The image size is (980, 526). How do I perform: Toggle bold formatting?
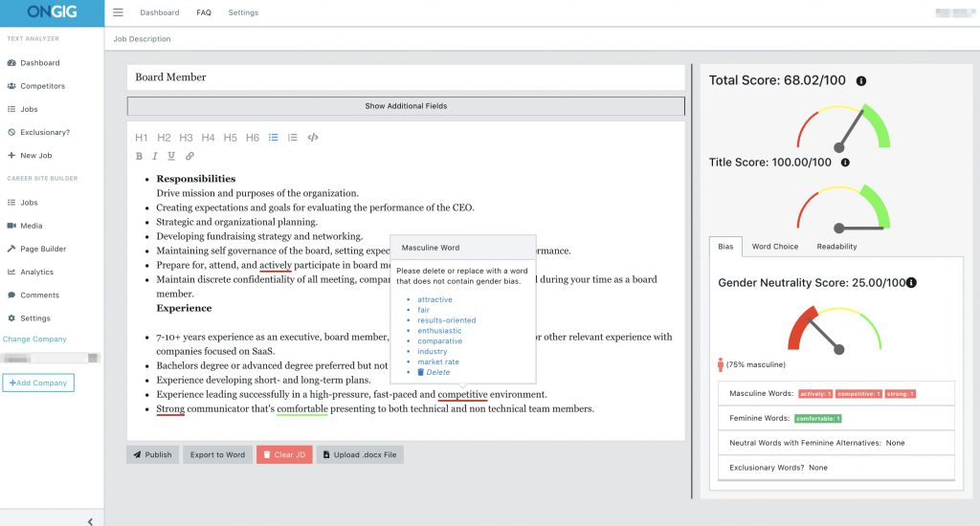pyautogui.click(x=139, y=156)
